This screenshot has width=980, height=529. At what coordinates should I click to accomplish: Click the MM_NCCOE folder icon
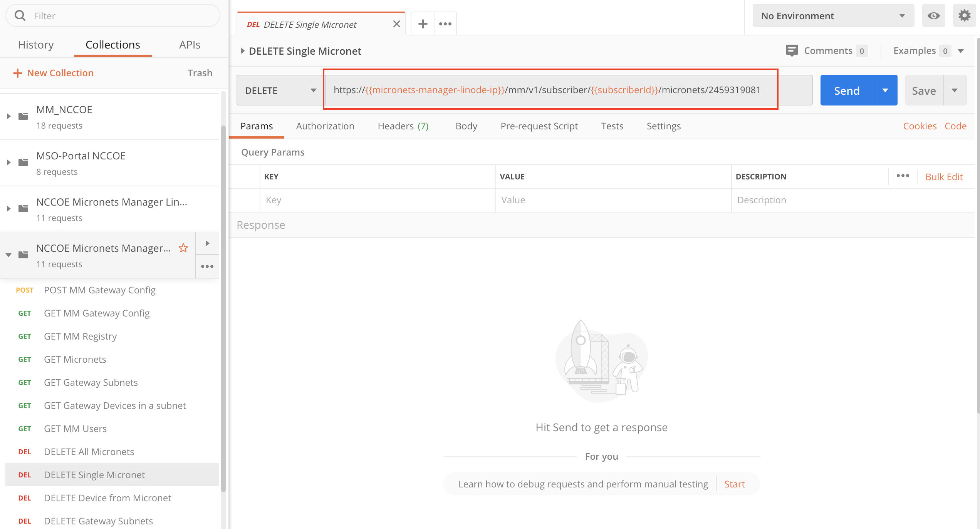pyautogui.click(x=23, y=116)
